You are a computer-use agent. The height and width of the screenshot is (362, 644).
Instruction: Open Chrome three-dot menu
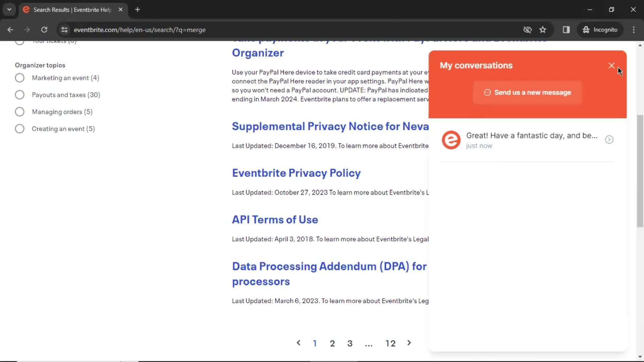(634, 30)
